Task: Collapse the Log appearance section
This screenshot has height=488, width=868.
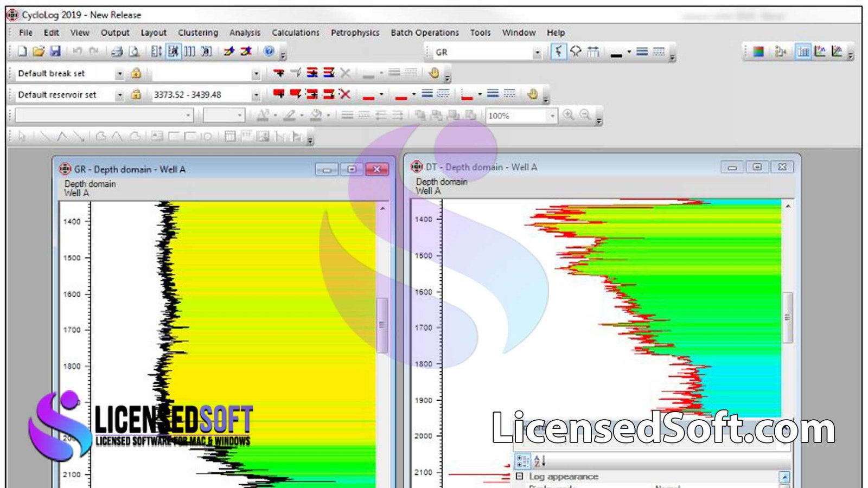Action: pyautogui.click(x=519, y=476)
